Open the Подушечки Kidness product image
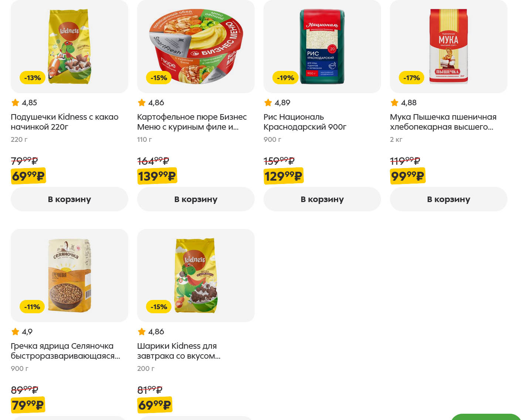Viewport: 530px width, 420px height. tap(69, 46)
